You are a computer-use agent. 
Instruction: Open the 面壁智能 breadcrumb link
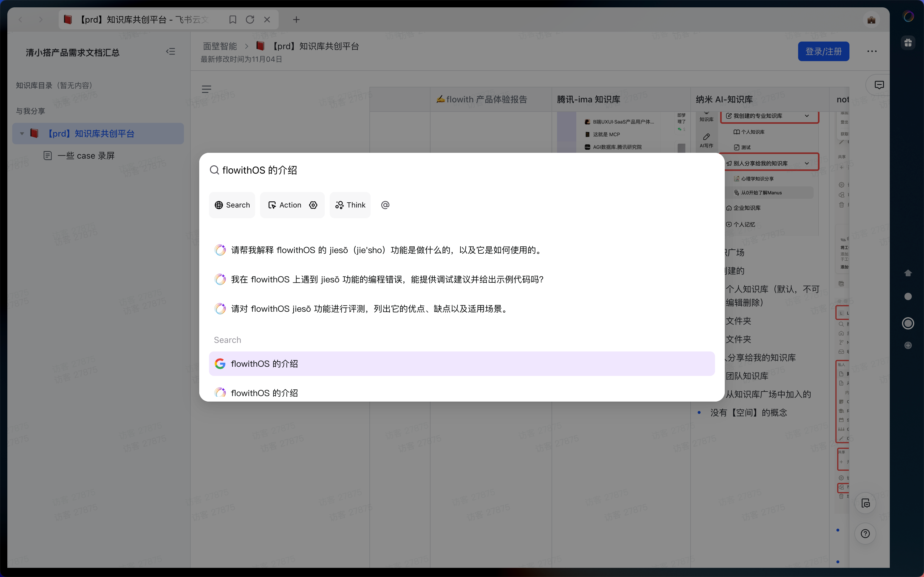[x=220, y=46]
